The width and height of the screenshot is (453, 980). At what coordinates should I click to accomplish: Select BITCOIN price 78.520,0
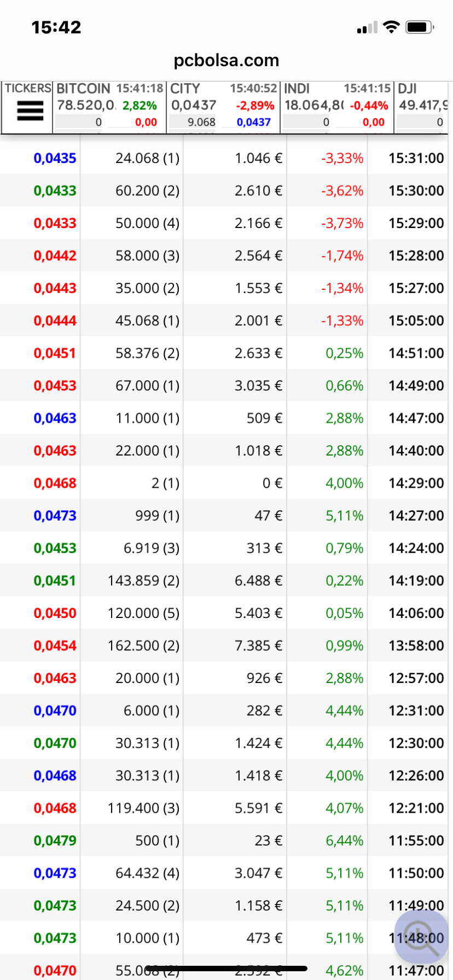86,105
